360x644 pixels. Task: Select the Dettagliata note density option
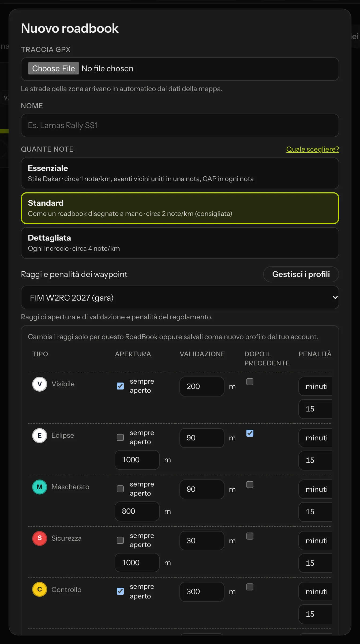point(180,243)
